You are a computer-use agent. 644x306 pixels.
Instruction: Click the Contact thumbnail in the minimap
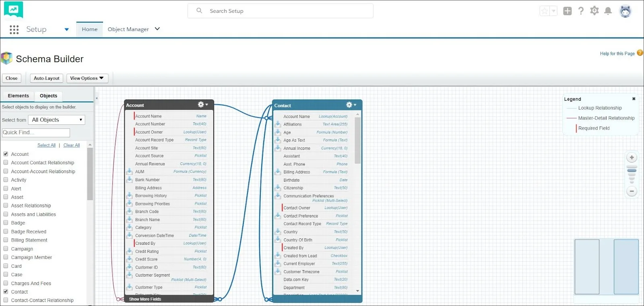[626, 267]
